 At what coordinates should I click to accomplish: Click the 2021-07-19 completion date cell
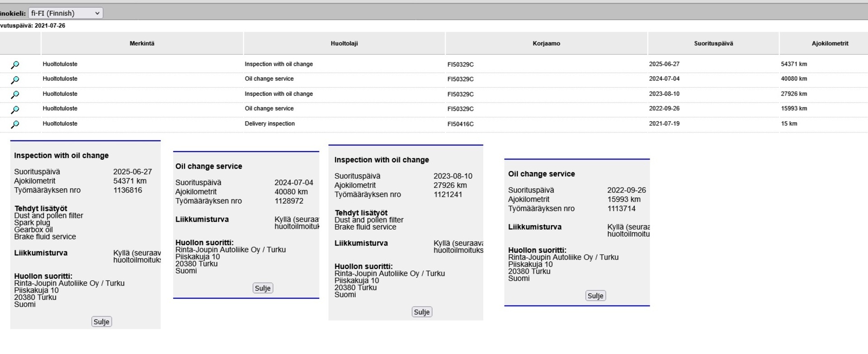[x=664, y=124]
